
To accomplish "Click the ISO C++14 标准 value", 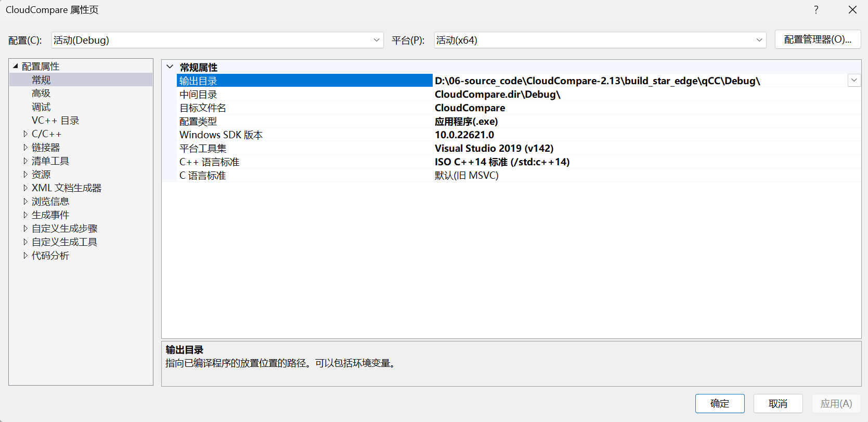I will pos(502,162).
